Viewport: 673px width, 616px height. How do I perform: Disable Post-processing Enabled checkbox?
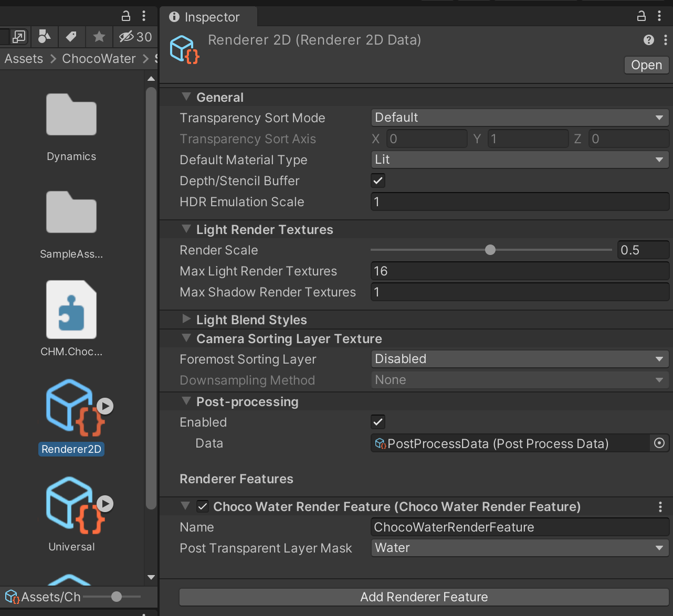coord(377,421)
